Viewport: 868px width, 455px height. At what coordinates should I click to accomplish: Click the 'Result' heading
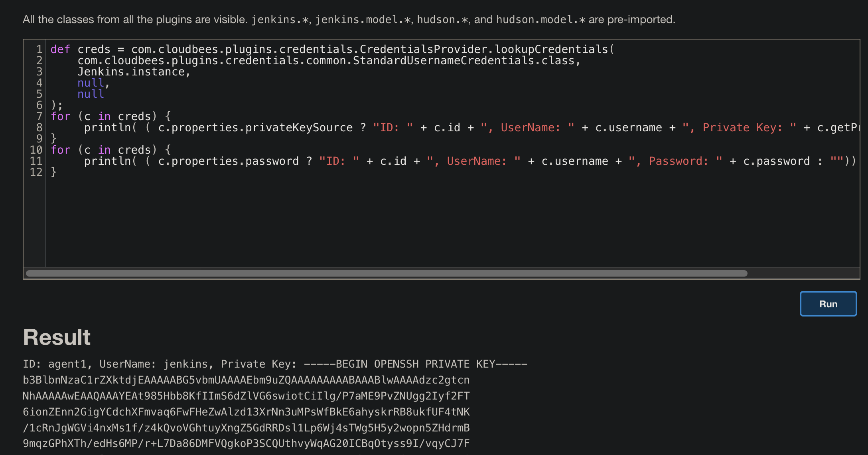(57, 337)
